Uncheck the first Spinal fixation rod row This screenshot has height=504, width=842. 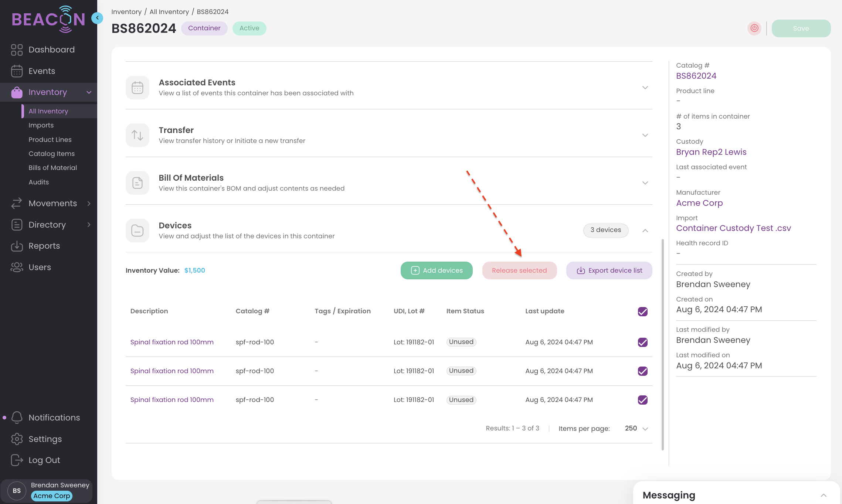pos(642,342)
